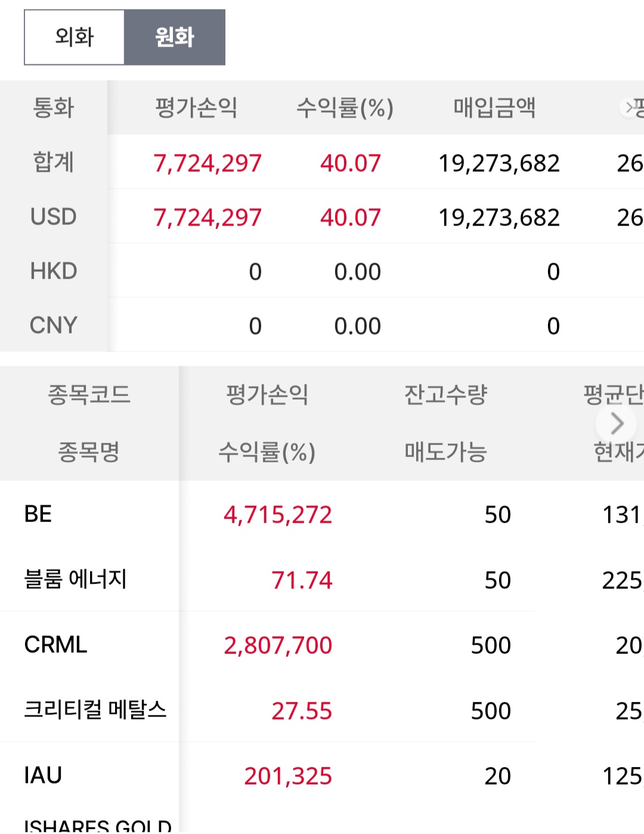Select the USD currency row
This screenshot has height=834, width=644.
[54, 217]
